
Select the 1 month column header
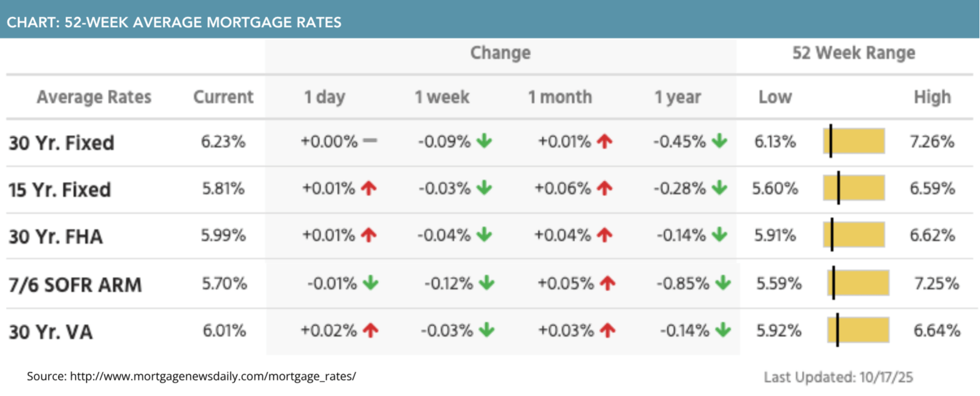pyautogui.click(x=560, y=97)
